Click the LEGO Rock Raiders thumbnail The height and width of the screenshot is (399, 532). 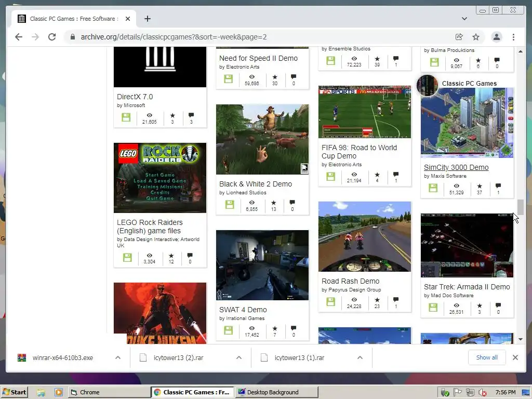(160, 178)
